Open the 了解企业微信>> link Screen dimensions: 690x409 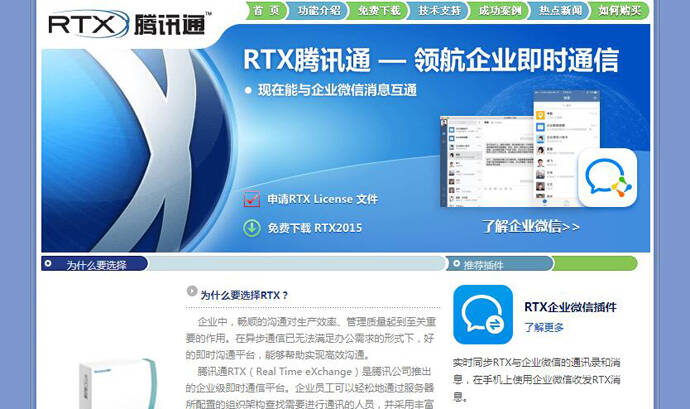[530, 227]
